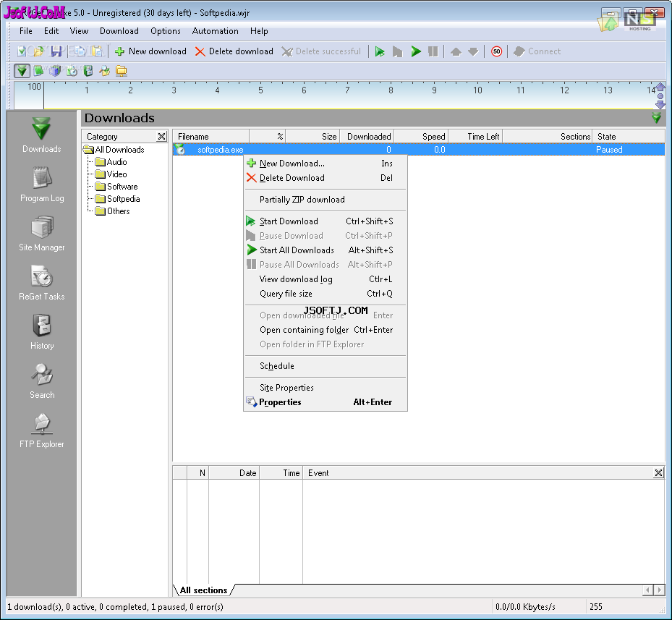Open the View menu
The width and height of the screenshot is (672, 620).
(x=79, y=31)
